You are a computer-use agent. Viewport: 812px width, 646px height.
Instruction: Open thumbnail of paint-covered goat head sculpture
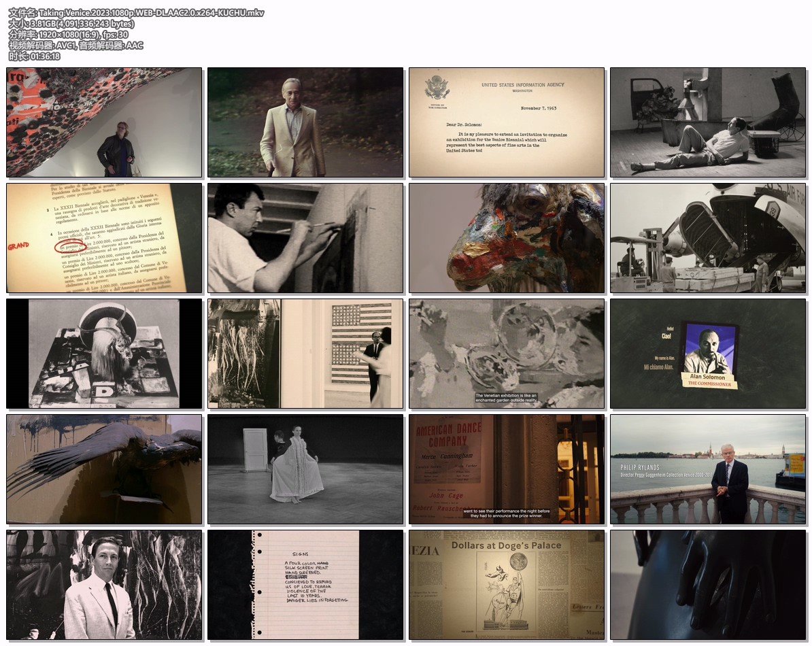[x=507, y=238]
